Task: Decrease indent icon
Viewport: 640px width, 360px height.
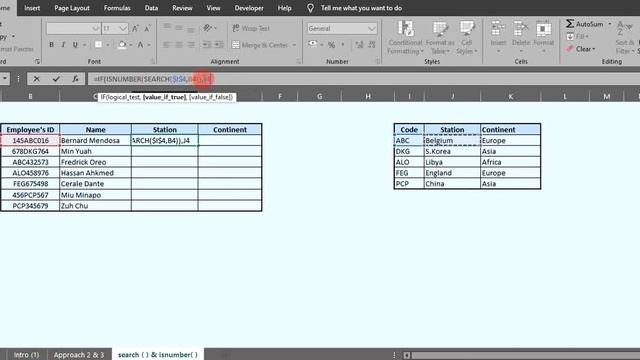Action: [x=207, y=45]
